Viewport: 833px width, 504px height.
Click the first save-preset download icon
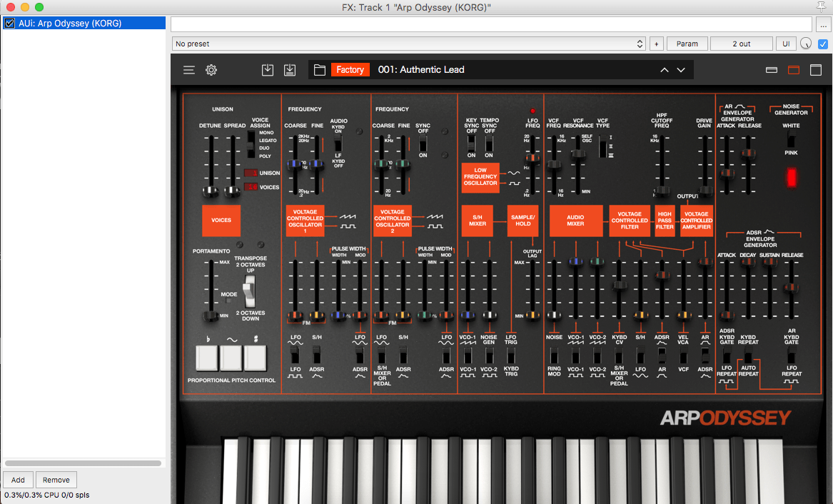point(268,70)
